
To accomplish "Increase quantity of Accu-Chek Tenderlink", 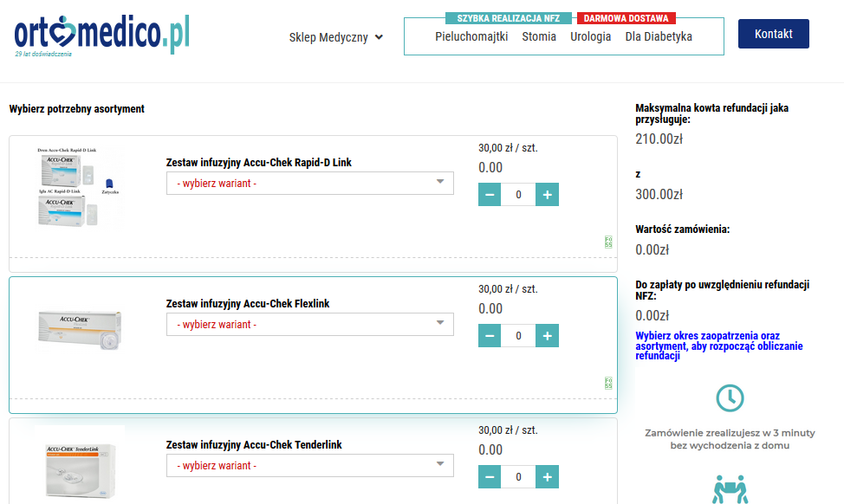I will (547, 476).
